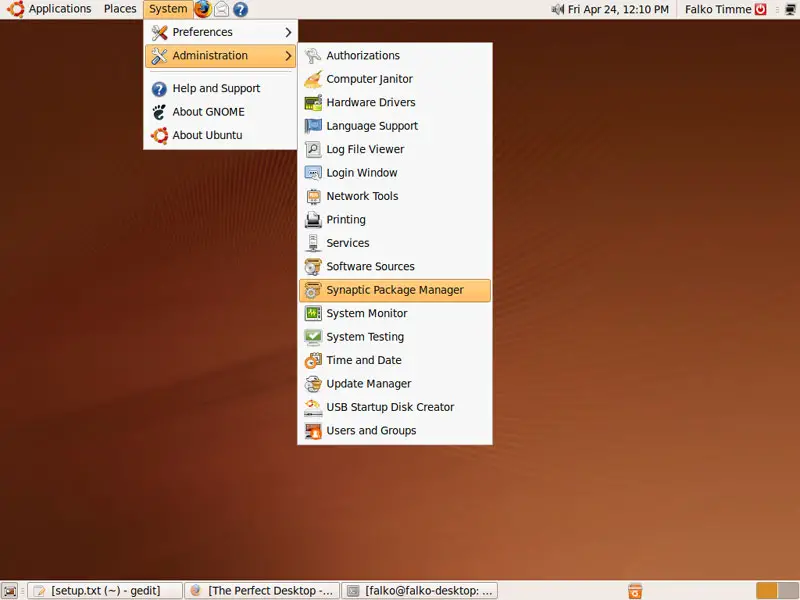The height and width of the screenshot is (600, 800).
Task: Click the System Monitor graph icon
Action: [x=313, y=313]
